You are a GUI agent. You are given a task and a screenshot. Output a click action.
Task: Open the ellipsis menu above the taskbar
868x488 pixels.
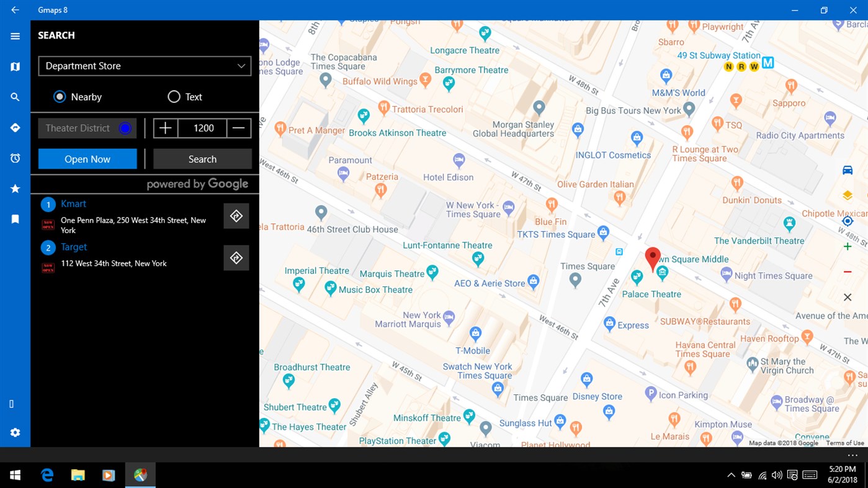[x=852, y=455]
